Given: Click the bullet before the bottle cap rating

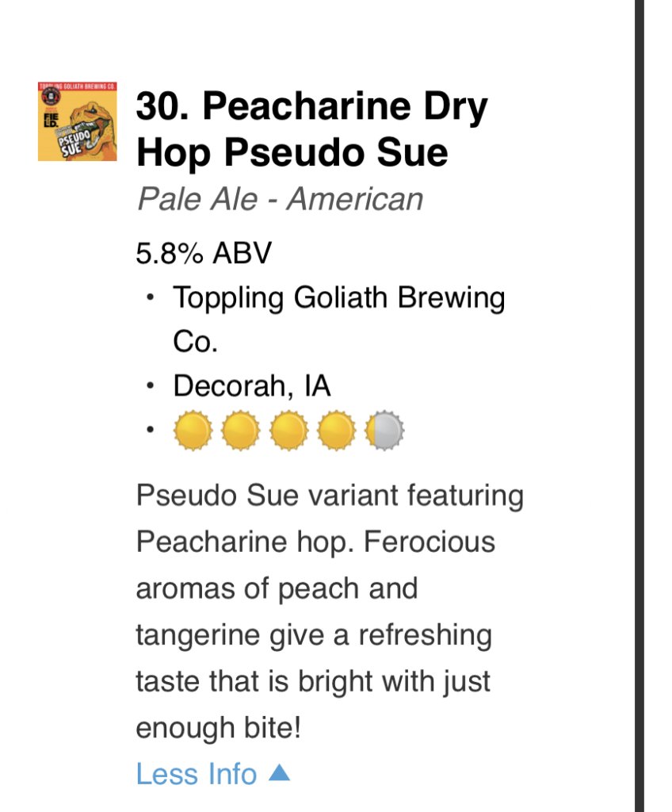Looking at the screenshot, I should pyautogui.click(x=148, y=431).
